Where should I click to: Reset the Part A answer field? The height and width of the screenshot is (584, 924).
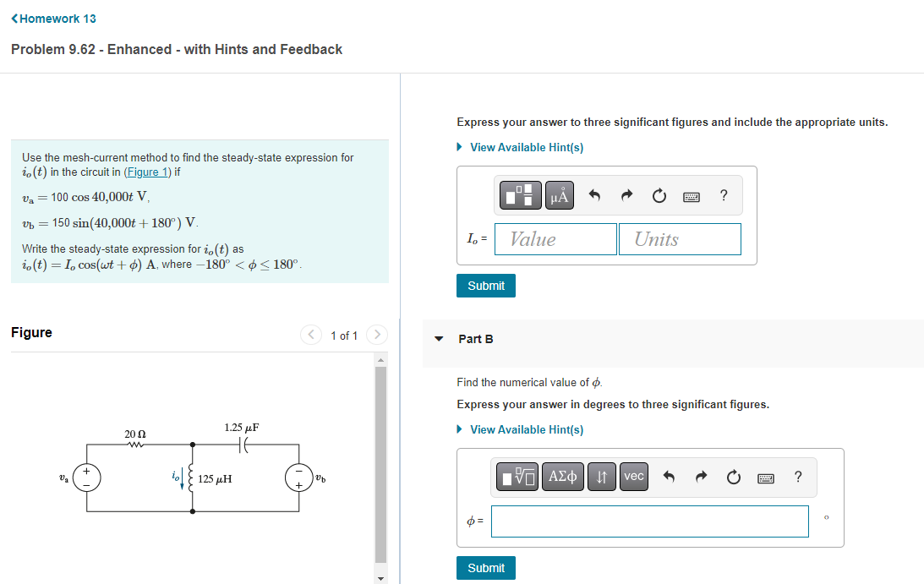pos(659,194)
